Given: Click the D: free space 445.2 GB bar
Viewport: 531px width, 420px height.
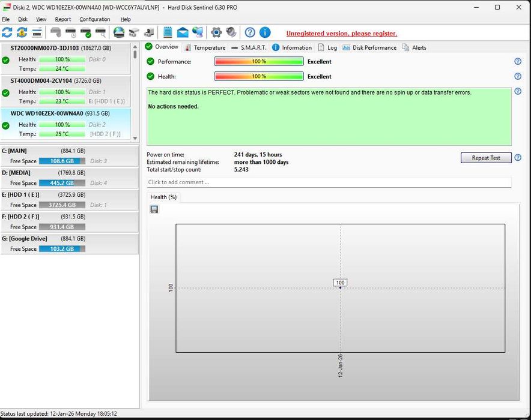Looking at the screenshot, I should [62, 183].
